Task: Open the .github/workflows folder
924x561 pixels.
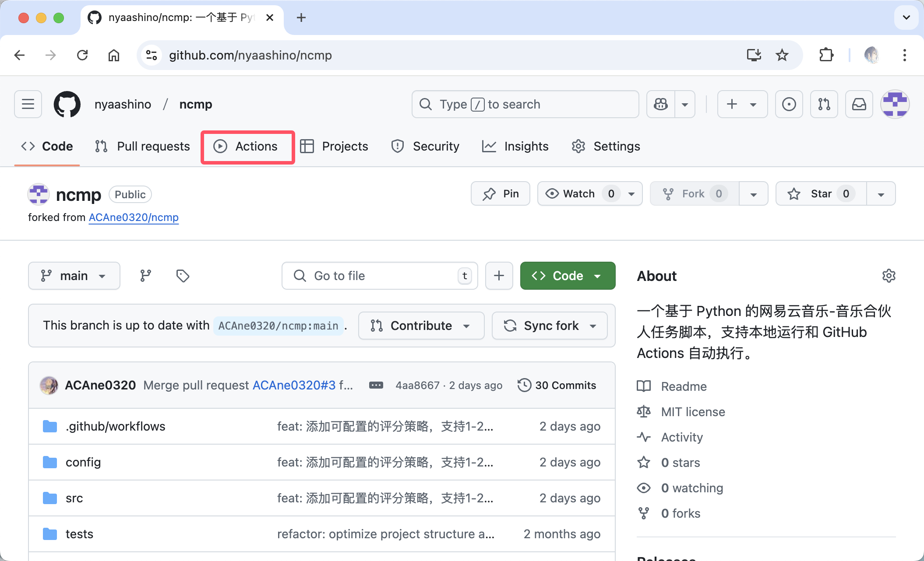Action: tap(116, 426)
